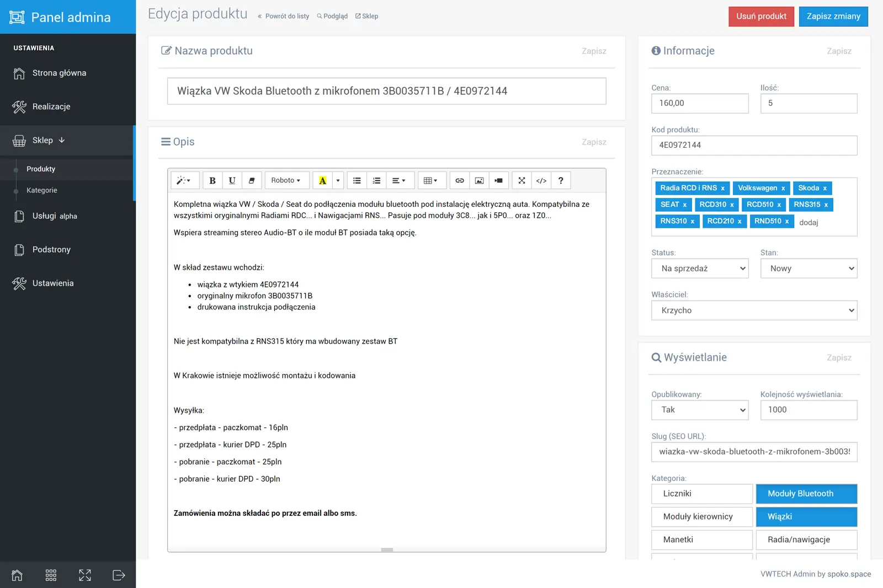Switch the editor to code view
The height and width of the screenshot is (588, 883).
click(541, 180)
